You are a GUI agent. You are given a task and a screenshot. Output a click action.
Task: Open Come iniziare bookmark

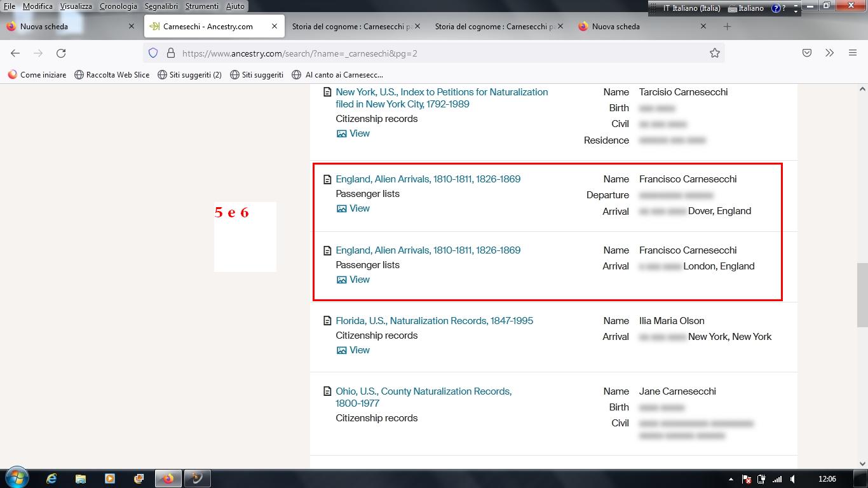37,75
